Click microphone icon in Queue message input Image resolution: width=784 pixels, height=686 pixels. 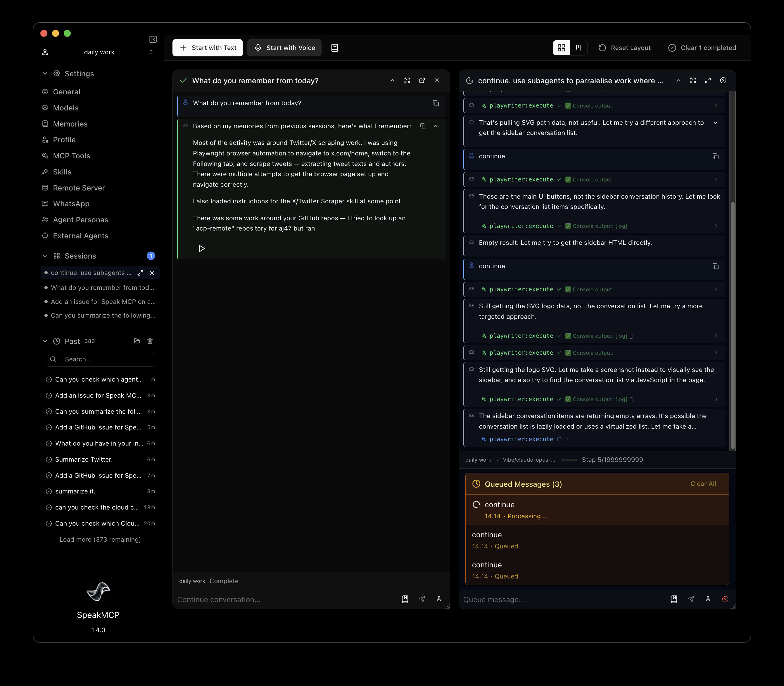point(708,600)
